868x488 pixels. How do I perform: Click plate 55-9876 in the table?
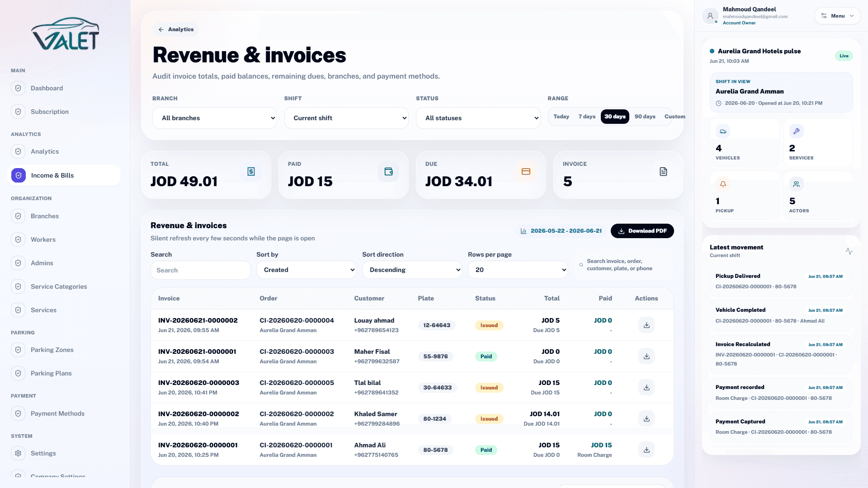click(x=435, y=357)
